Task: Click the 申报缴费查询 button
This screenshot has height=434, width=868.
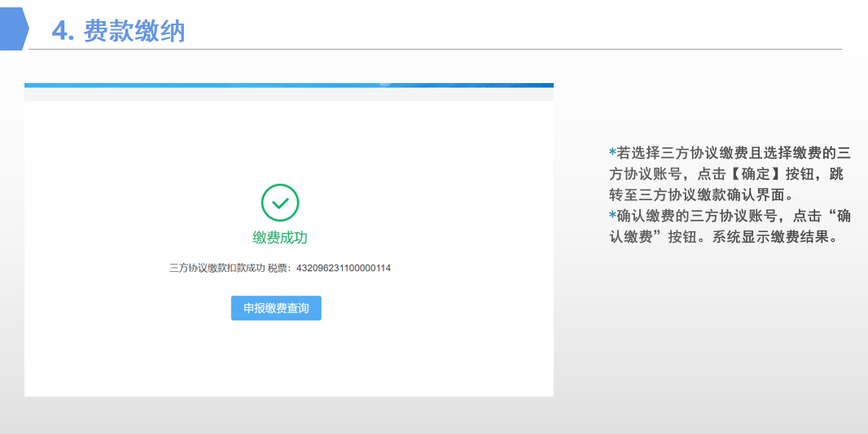Action: click(276, 309)
